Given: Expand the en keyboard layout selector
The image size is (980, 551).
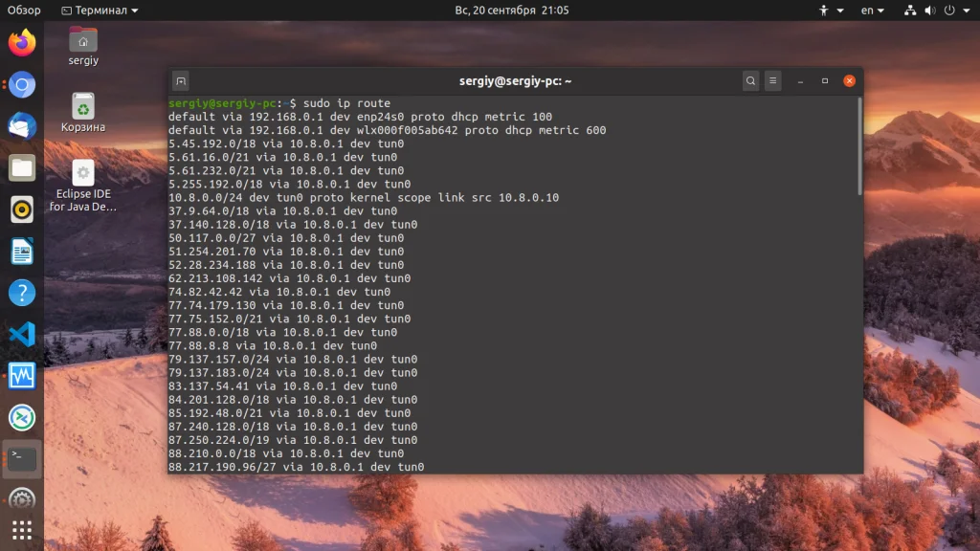Looking at the screenshot, I should (873, 10).
